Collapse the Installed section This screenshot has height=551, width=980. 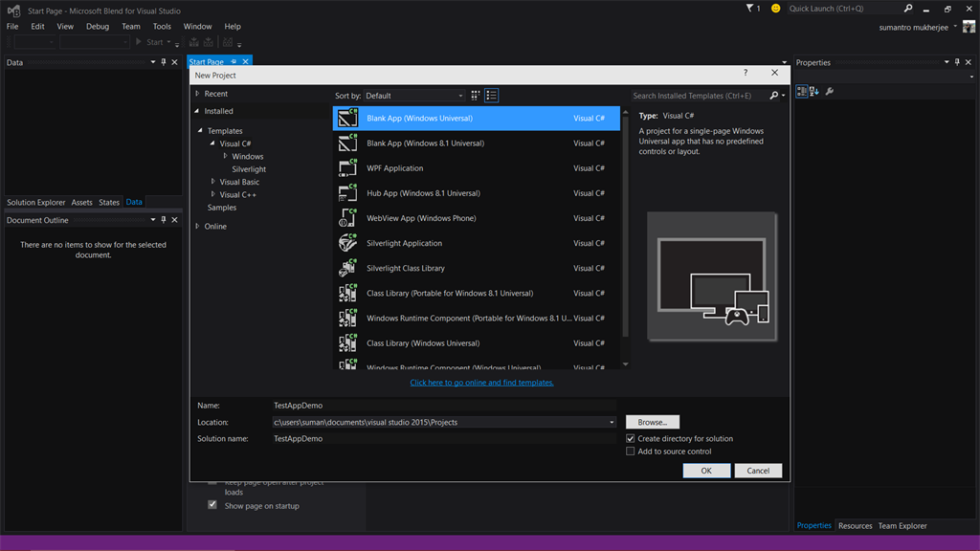point(197,111)
